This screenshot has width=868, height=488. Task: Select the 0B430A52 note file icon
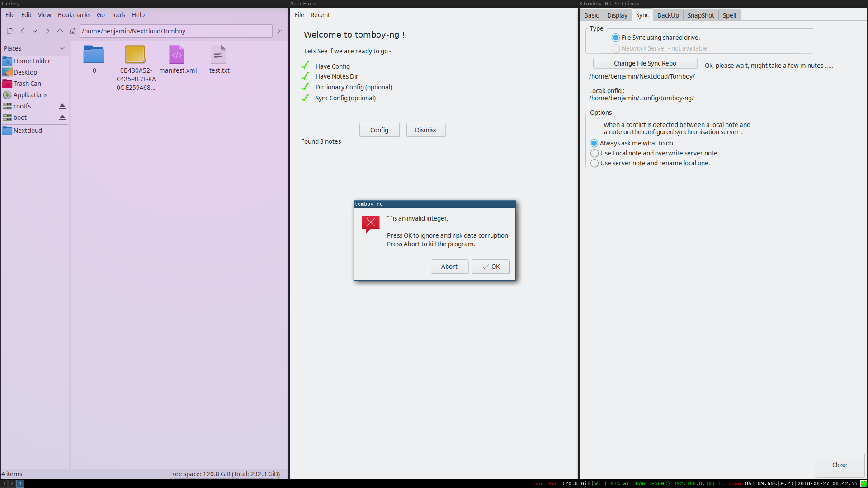point(135,55)
